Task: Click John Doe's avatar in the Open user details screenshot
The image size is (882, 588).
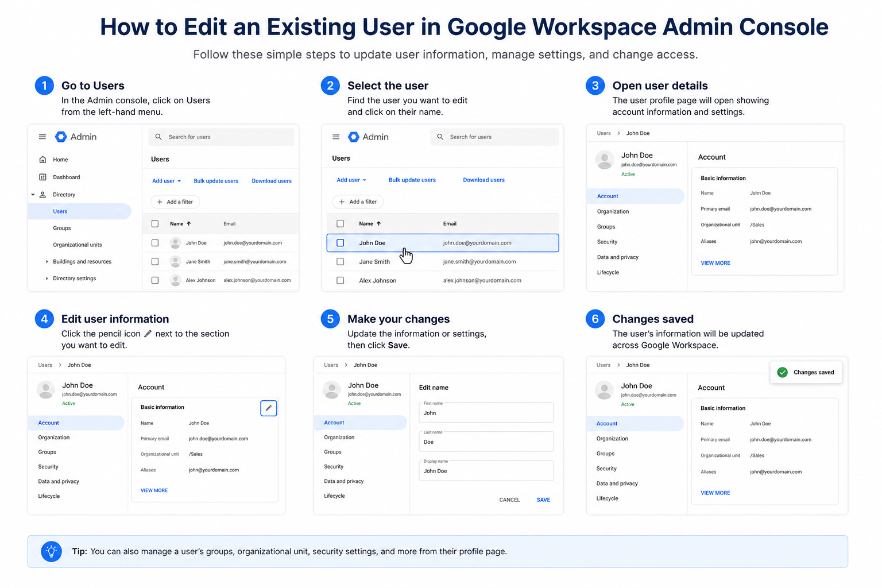Action: point(605,160)
